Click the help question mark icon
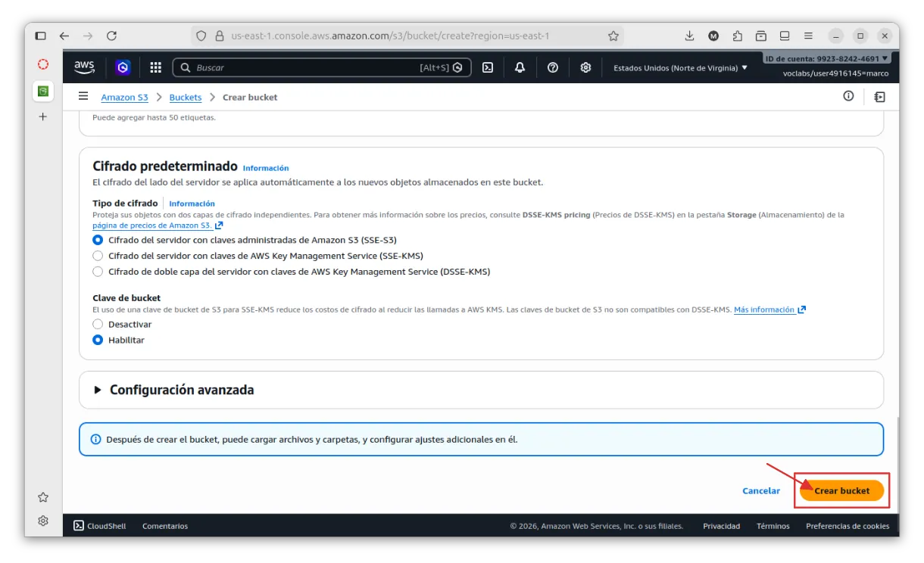The width and height of the screenshot is (924, 563). click(553, 67)
